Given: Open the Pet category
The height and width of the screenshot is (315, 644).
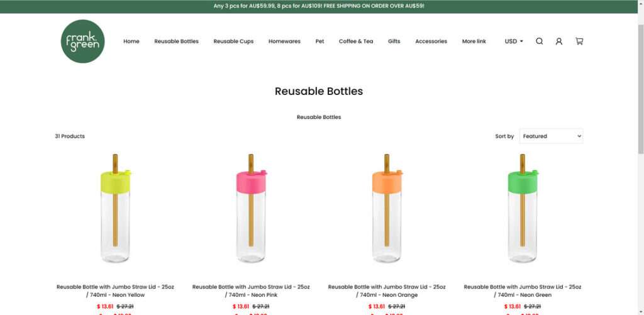Looking at the screenshot, I should pos(319,41).
